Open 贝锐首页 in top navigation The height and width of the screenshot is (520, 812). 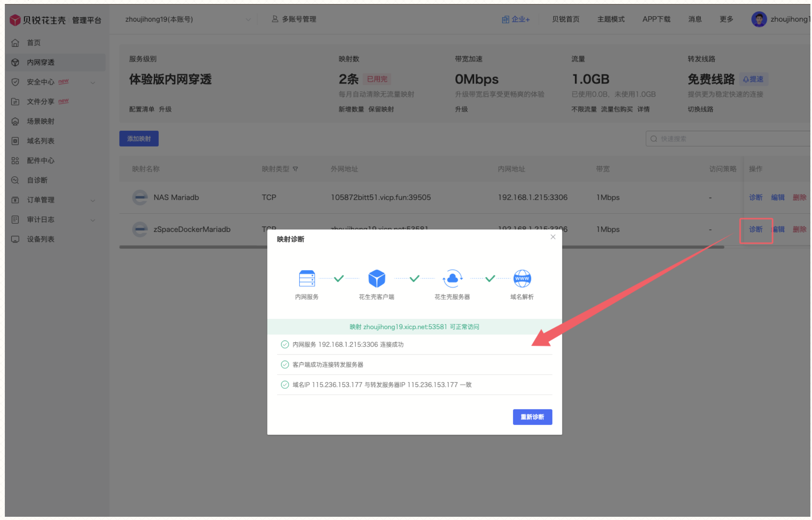tap(565, 19)
